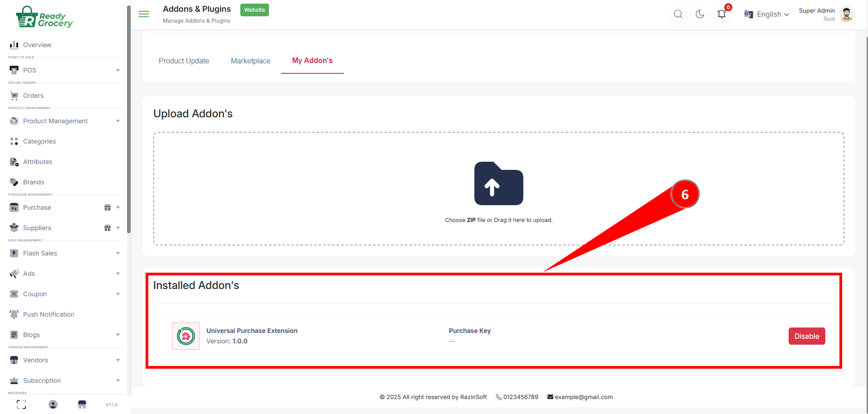This screenshot has width=868, height=414.
Task: Switch to the Marketplace tab
Action: click(250, 61)
